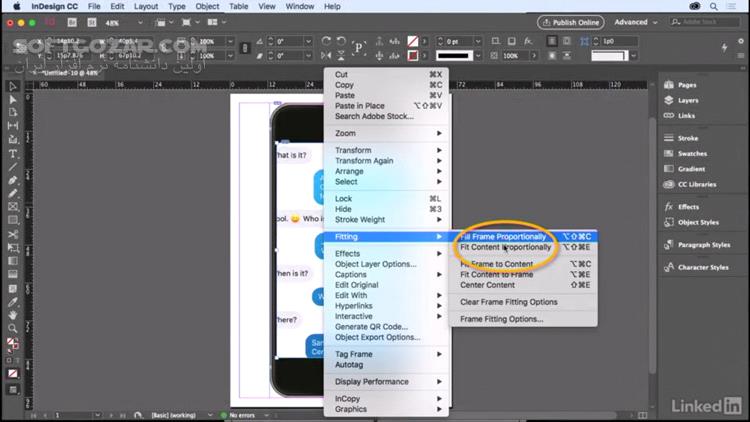
Task: Click the Apple menu icon
Action: (x=16, y=6)
